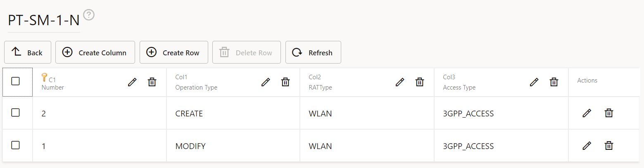Edit the Col2 RATType column

(x=400, y=82)
